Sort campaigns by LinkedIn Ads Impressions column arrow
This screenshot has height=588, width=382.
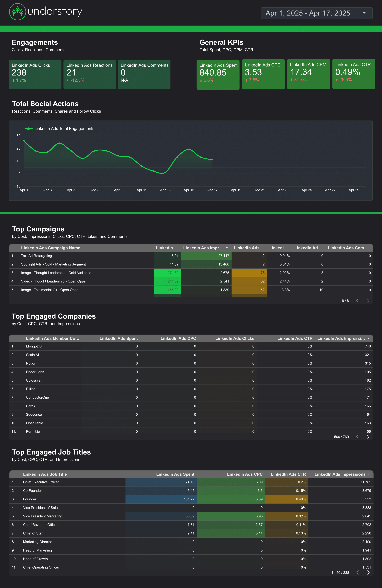(x=227, y=248)
